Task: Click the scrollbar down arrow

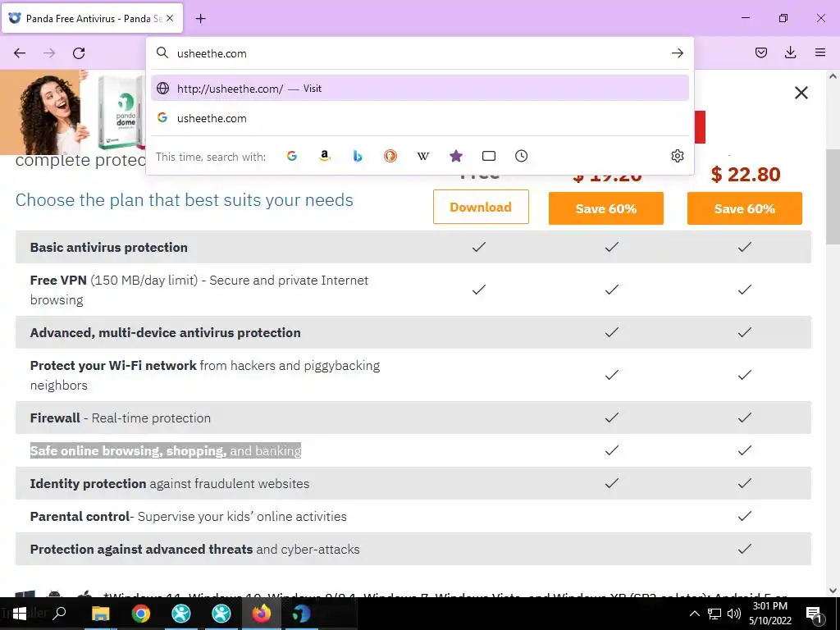Action: [833, 591]
